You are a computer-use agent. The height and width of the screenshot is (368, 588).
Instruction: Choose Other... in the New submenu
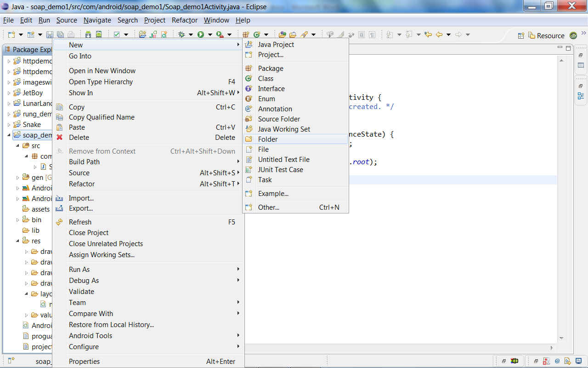[x=296, y=207]
